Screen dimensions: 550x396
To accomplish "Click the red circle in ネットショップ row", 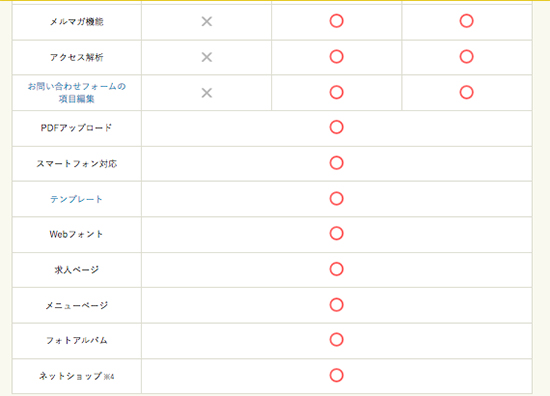I will pyautogui.click(x=336, y=375).
